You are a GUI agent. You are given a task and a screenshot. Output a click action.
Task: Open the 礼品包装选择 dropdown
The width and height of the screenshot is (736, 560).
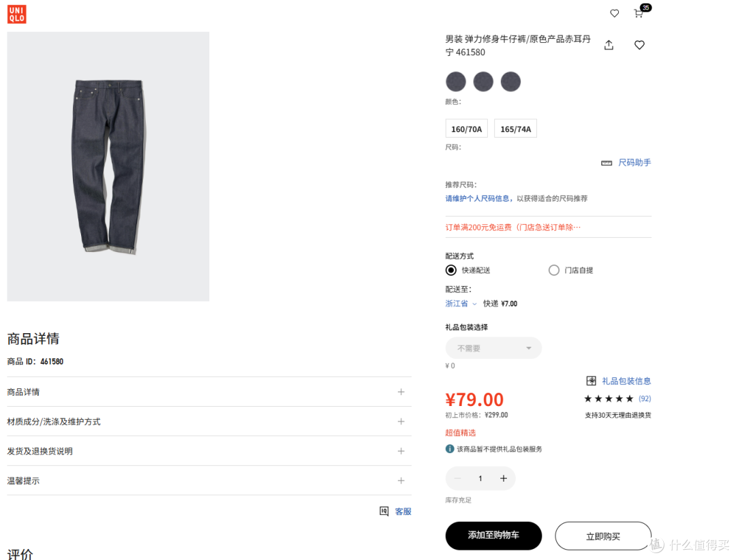pyautogui.click(x=493, y=348)
